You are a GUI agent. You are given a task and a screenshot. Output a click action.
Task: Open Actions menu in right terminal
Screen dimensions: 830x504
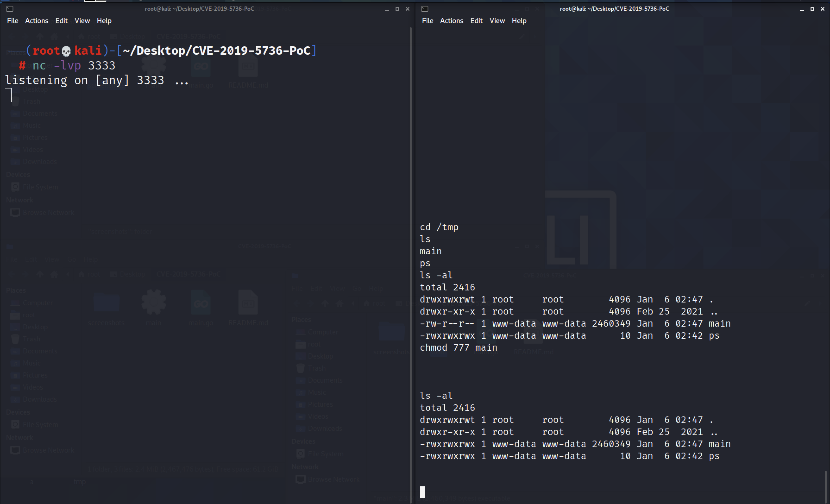tap(451, 21)
